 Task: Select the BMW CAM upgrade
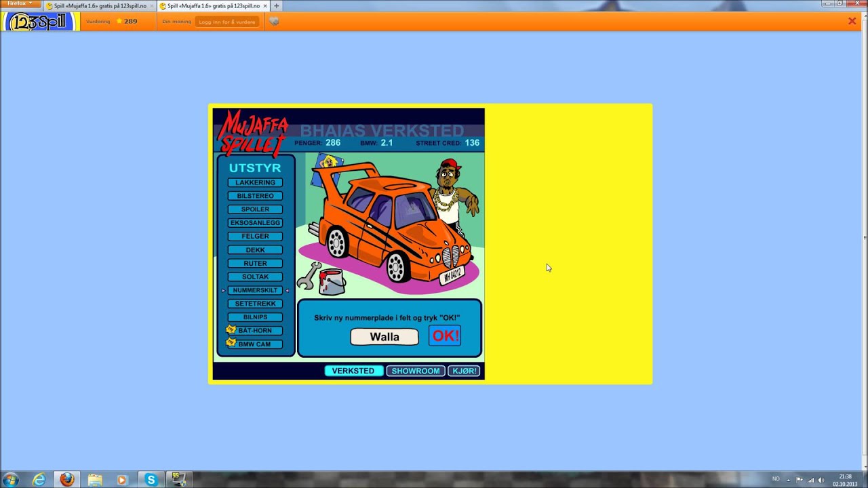pos(255,344)
